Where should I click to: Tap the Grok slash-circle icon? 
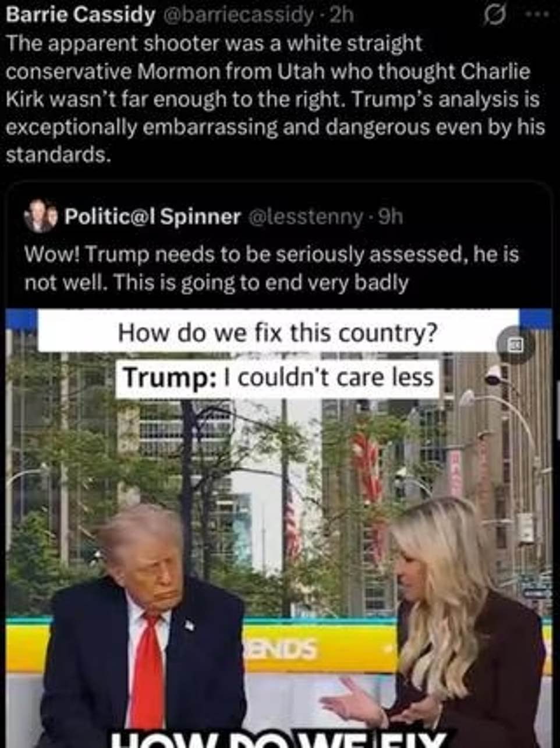coord(495,15)
